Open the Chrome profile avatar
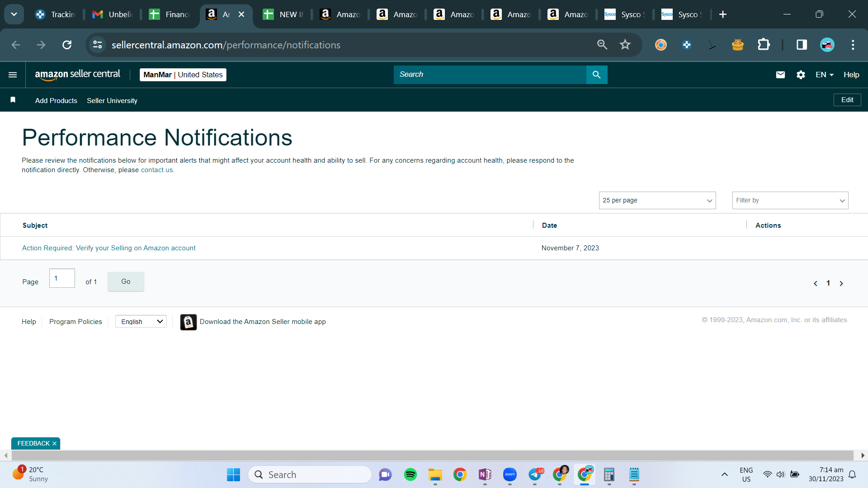868x488 pixels. [x=827, y=45]
